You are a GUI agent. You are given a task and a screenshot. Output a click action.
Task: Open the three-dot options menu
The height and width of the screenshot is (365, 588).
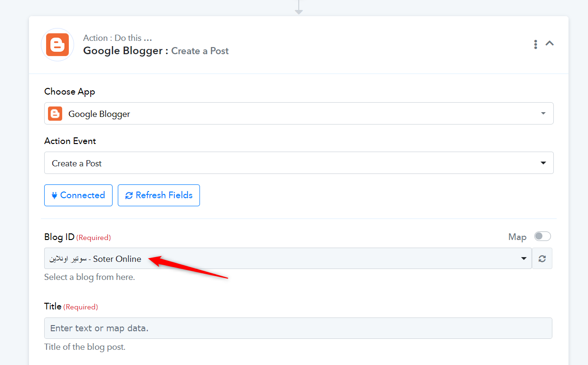click(535, 44)
